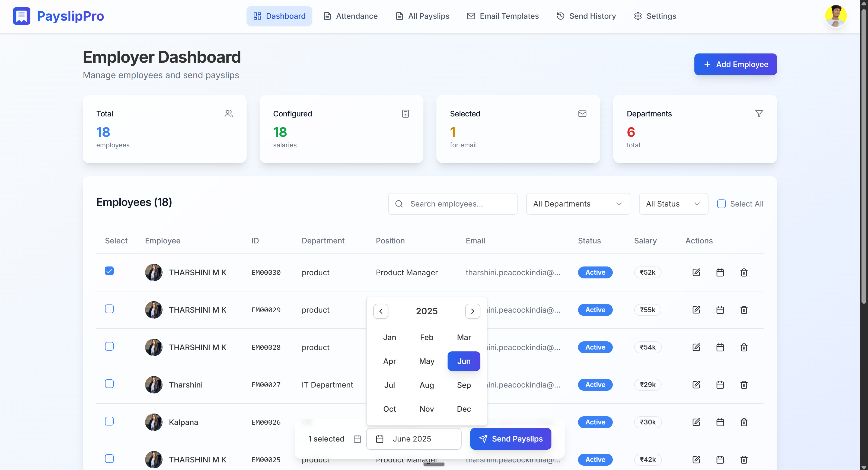The image size is (868, 470).
Task: Click the calendar icon for employee EM00029
Action: (720, 310)
